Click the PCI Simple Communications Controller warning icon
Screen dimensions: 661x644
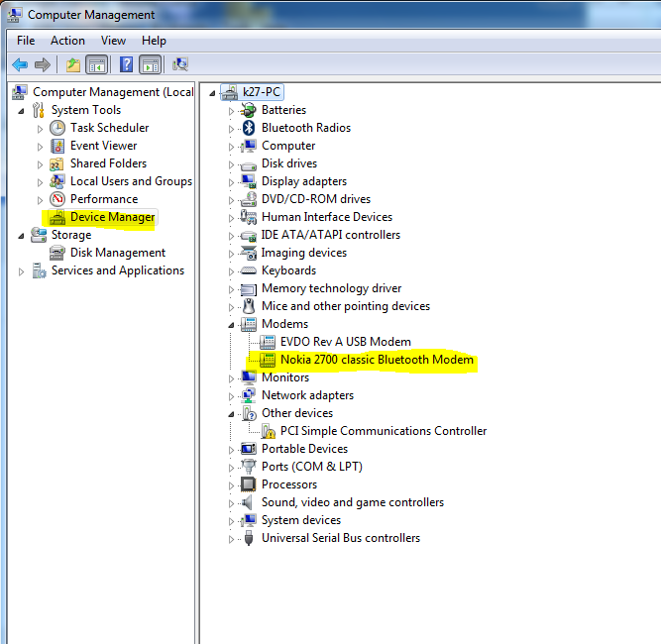click(x=268, y=431)
